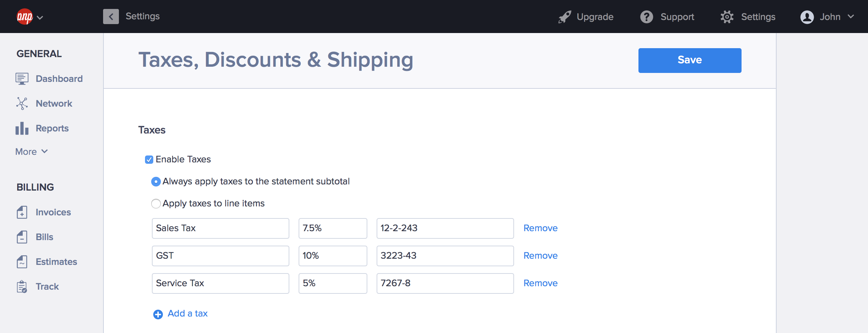Click the Dashboard monitor icon in sidebar
This screenshot has height=333, width=868.
[22, 79]
